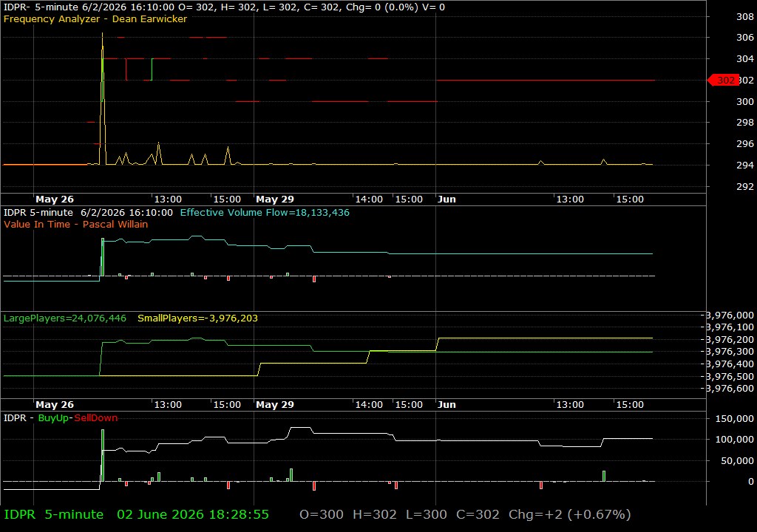Click the 308 price axis label
Viewport: 757px width, 532px height.
tap(745, 16)
